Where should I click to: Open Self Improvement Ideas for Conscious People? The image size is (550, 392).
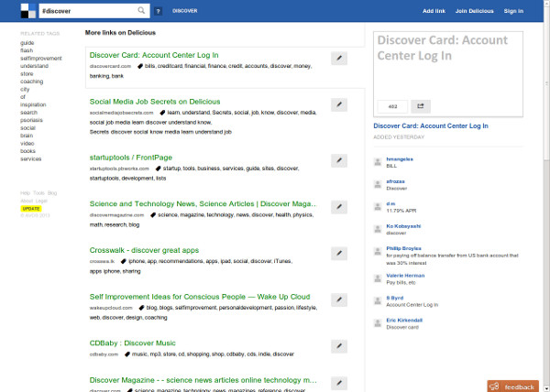tap(200, 297)
